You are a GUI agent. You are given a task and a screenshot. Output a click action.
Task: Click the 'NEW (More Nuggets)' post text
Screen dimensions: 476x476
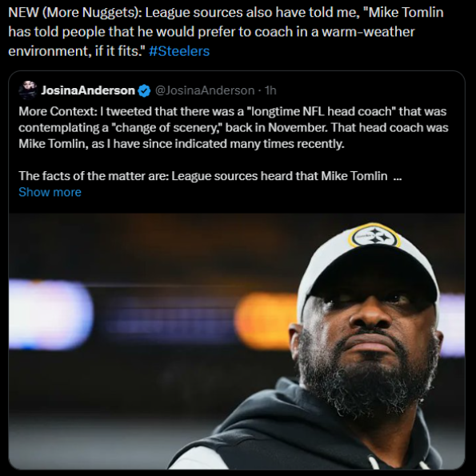[x=226, y=31]
